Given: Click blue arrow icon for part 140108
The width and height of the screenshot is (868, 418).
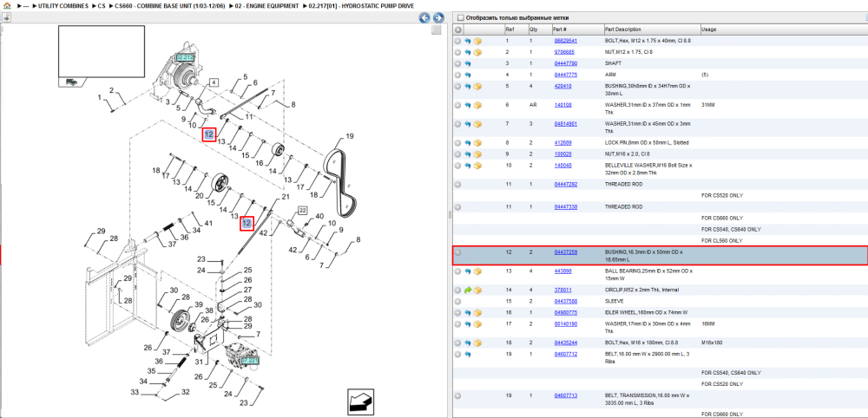Looking at the screenshot, I should (468, 104).
